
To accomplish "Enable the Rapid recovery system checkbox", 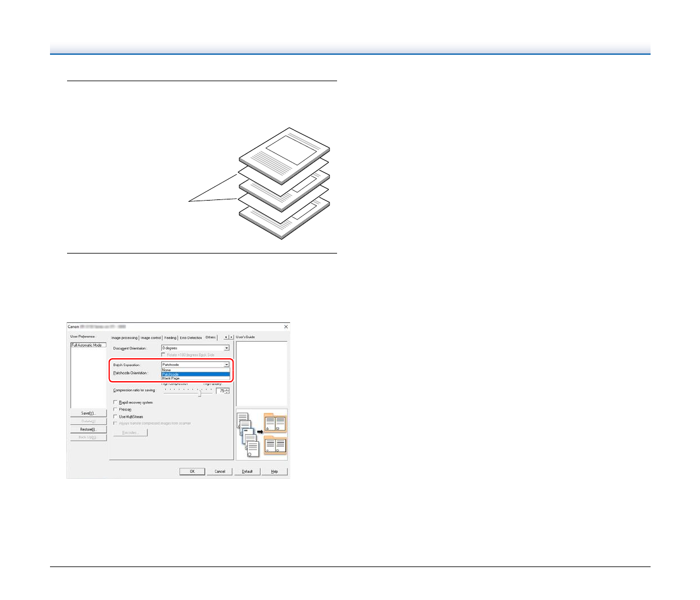I will coord(115,402).
